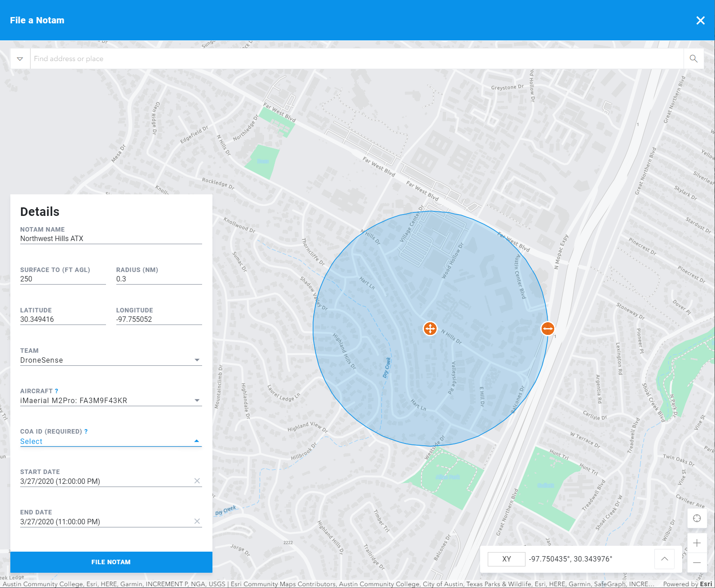This screenshot has height=588, width=715.
Task: Click the Latitude input field
Action: pos(63,320)
